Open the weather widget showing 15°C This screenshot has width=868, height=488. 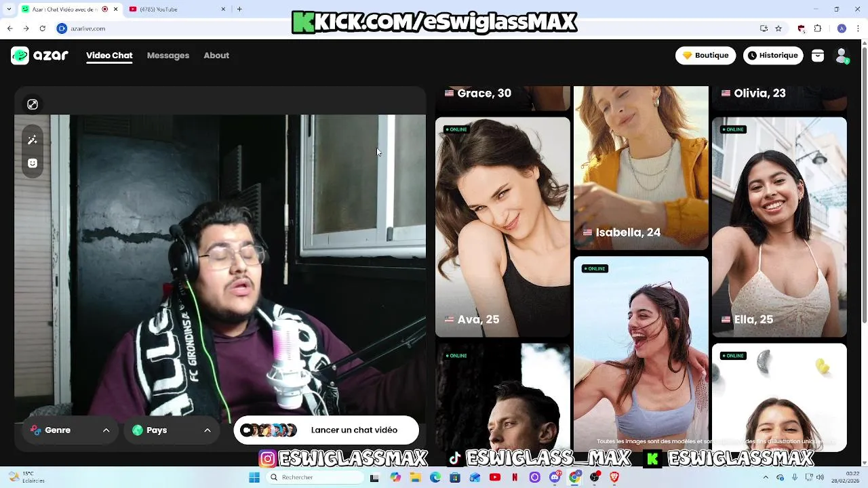(27, 477)
